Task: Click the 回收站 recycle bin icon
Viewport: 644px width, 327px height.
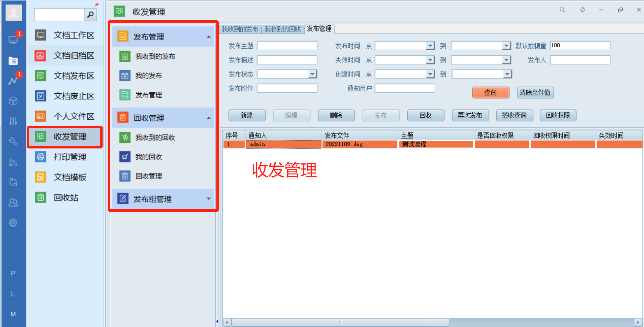Action: [x=41, y=197]
